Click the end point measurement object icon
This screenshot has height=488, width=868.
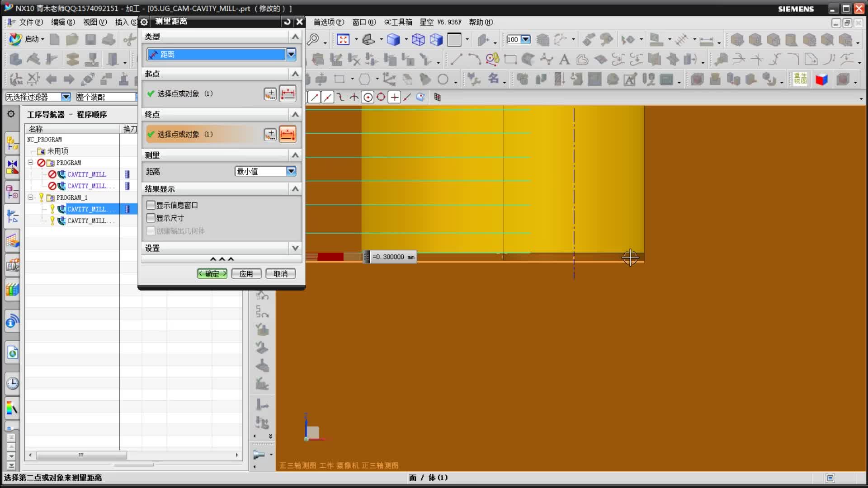[x=288, y=134]
